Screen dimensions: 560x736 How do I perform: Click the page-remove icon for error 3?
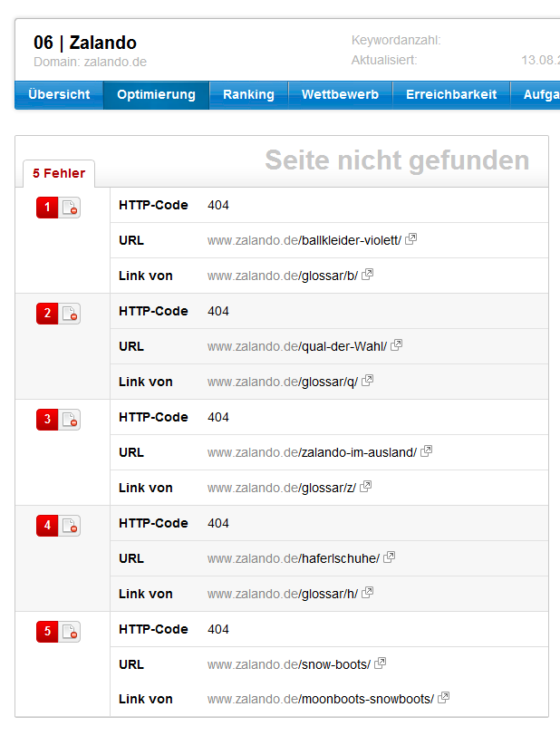click(71, 420)
